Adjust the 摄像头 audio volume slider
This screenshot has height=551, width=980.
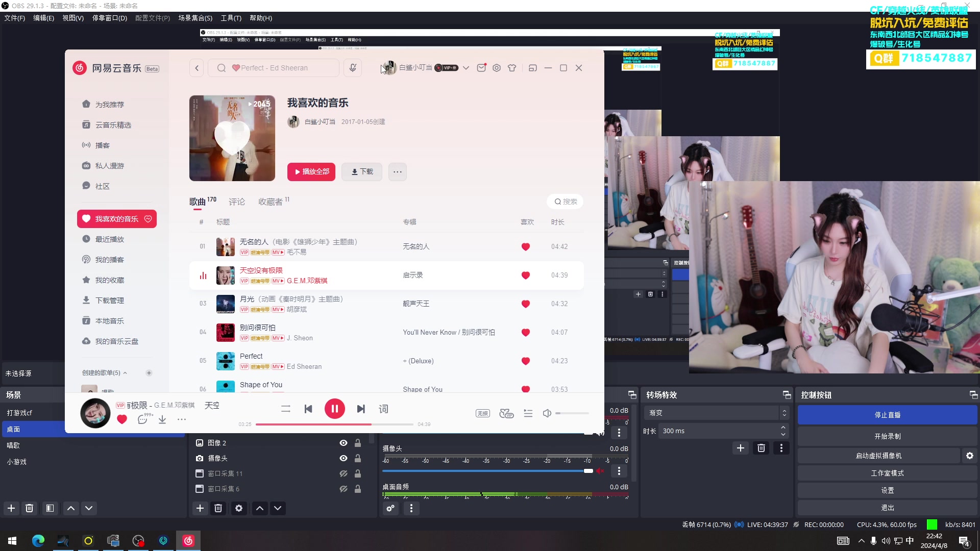pos(487,471)
